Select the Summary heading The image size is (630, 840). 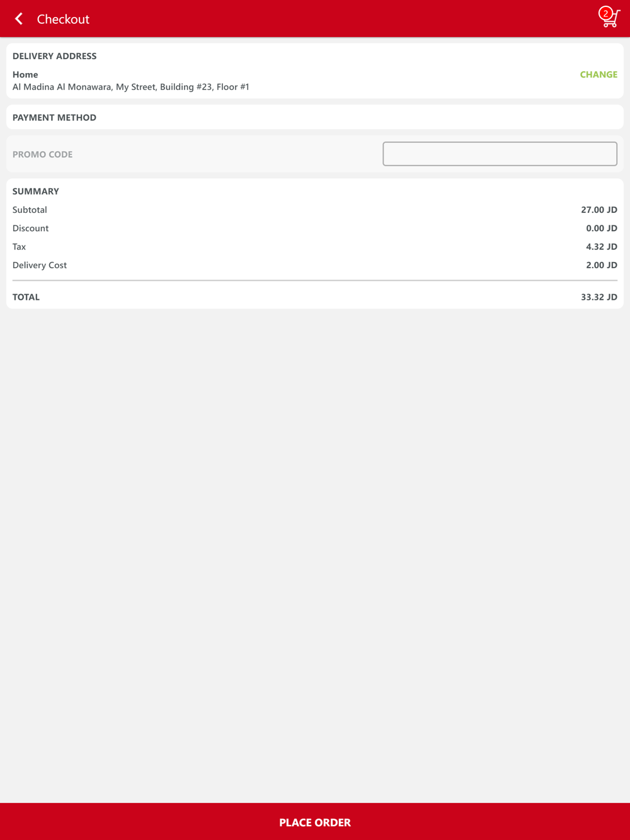pos(36,191)
